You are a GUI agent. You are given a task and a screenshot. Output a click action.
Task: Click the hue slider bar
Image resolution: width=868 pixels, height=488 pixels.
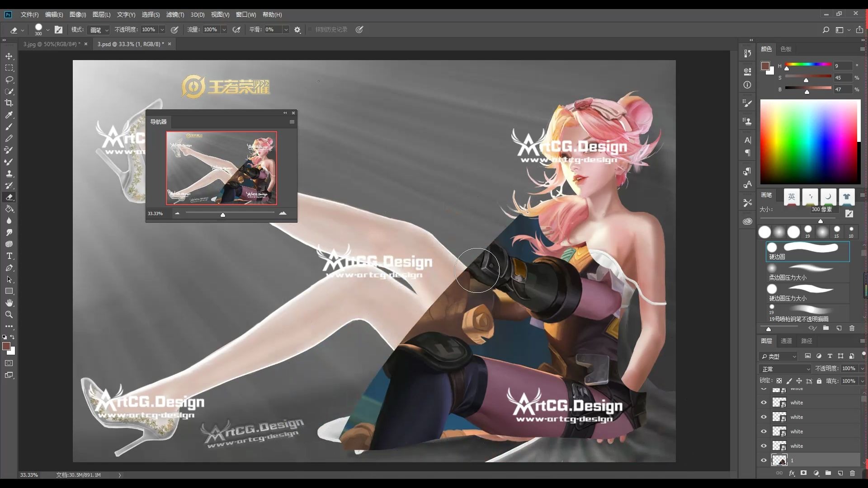(808, 65)
